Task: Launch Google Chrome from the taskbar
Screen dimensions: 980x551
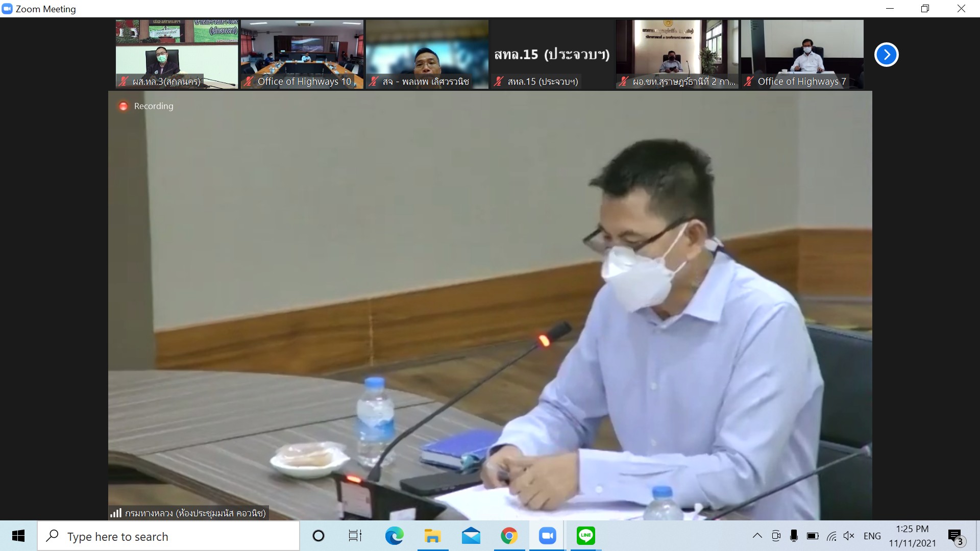Action: [509, 536]
